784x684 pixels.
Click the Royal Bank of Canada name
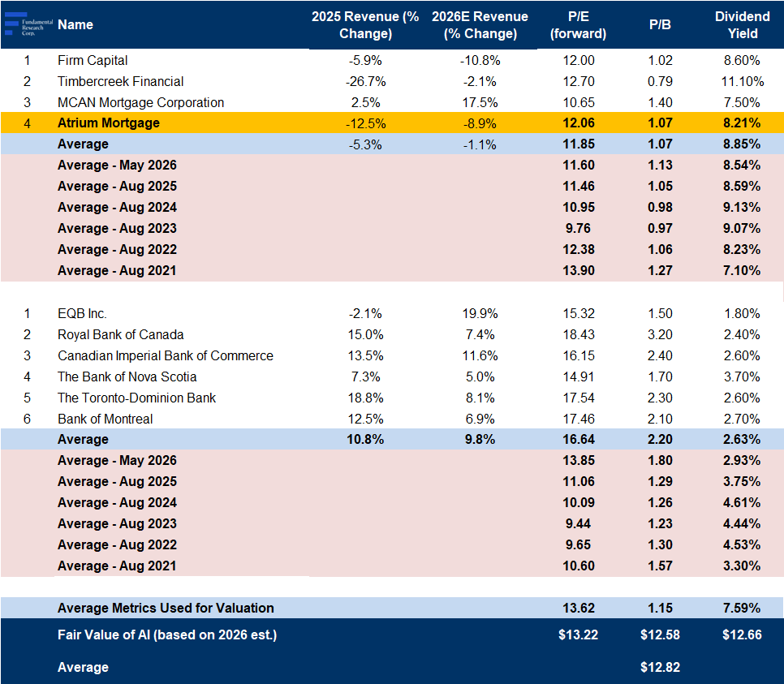tap(120, 334)
